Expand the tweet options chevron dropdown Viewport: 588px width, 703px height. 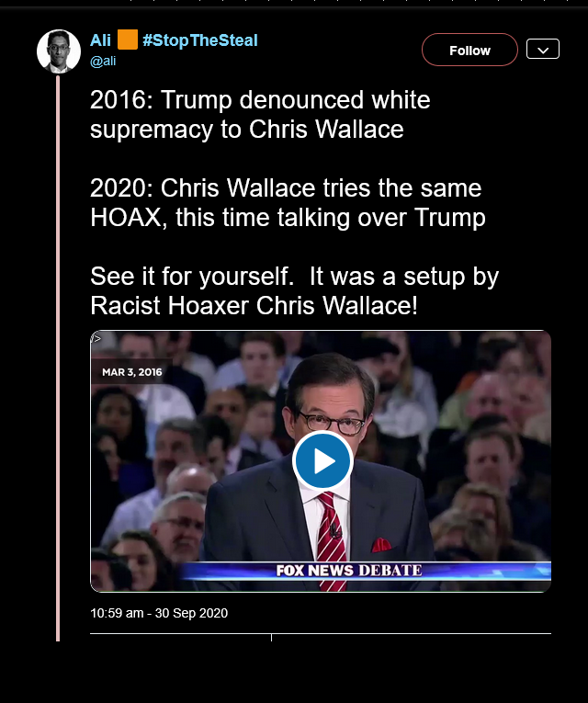click(x=543, y=49)
